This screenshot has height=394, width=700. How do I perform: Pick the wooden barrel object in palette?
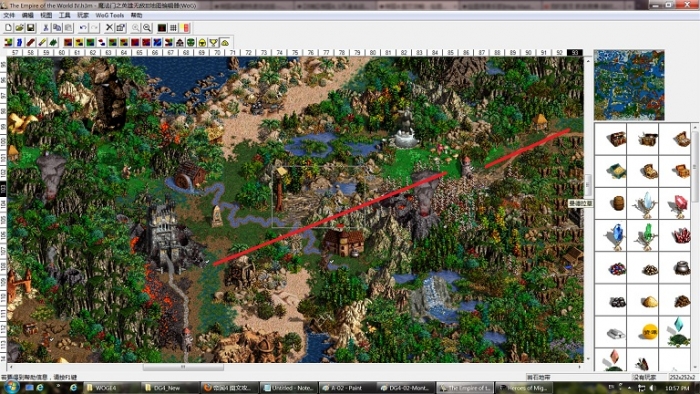pyautogui.click(x=618, y=203)
